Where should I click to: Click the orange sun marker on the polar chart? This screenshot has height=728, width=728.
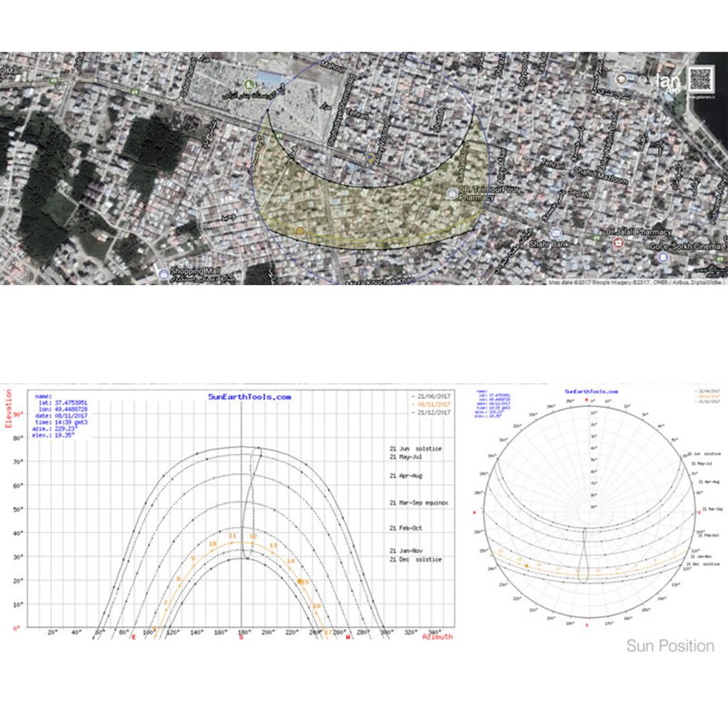527,564
